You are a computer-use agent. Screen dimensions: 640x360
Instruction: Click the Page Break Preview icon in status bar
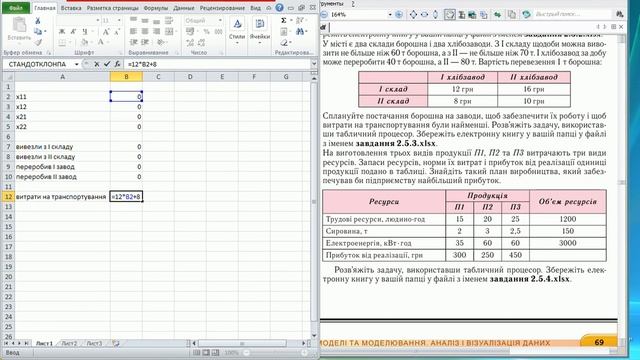(216, 353)
